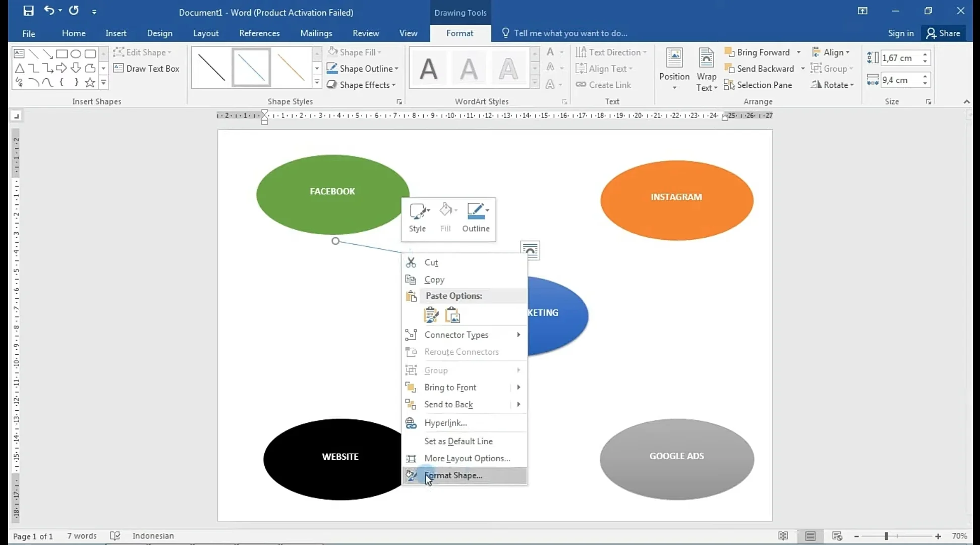Increase shape height with up stepper
The image size is (980, 545).
pyautogui.click(x=925, y=54)
